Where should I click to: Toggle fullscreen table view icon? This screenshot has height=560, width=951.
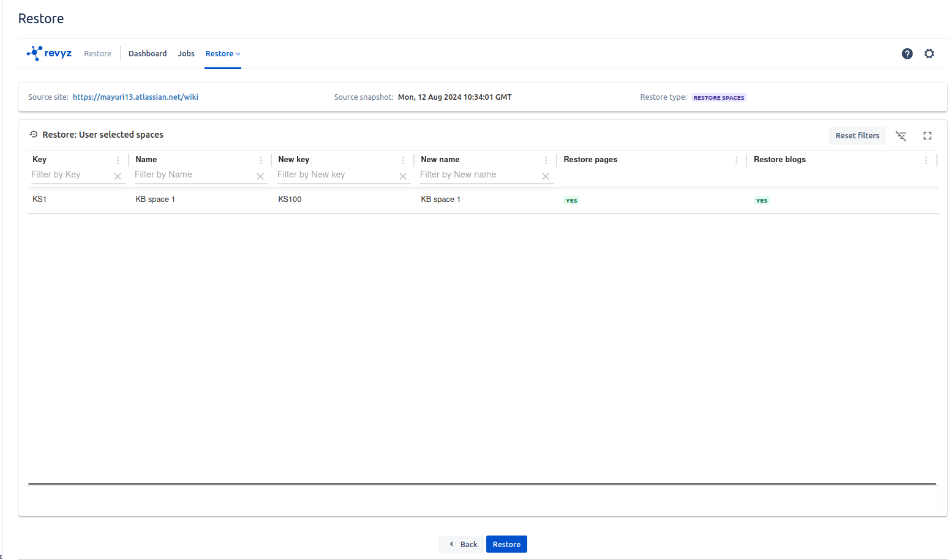pos(927,136)
